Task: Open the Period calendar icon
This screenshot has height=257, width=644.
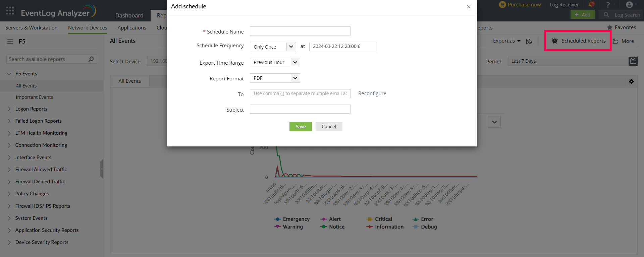Action: pos(633,61)
